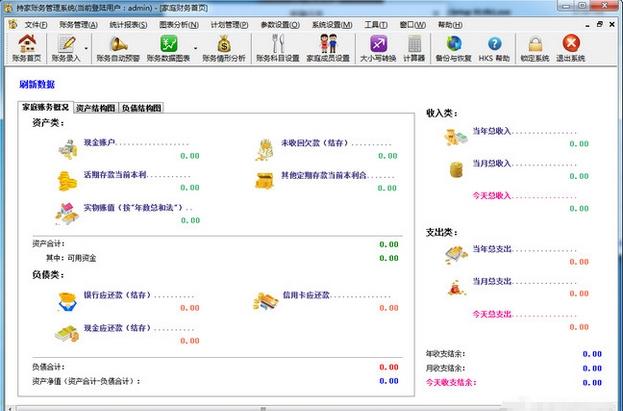The image size is (623, 411).
Task: Open the HKS 帮助 help icon
Action: [x=492, y=47]
